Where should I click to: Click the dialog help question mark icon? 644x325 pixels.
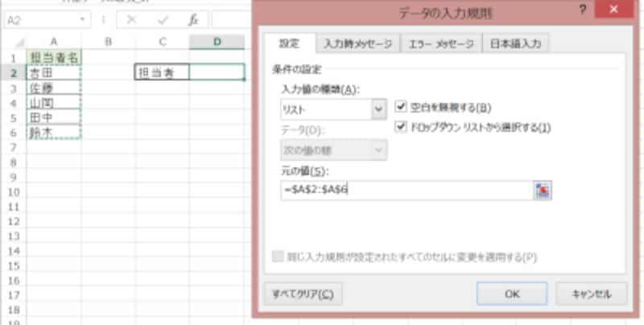click(582, 10)
